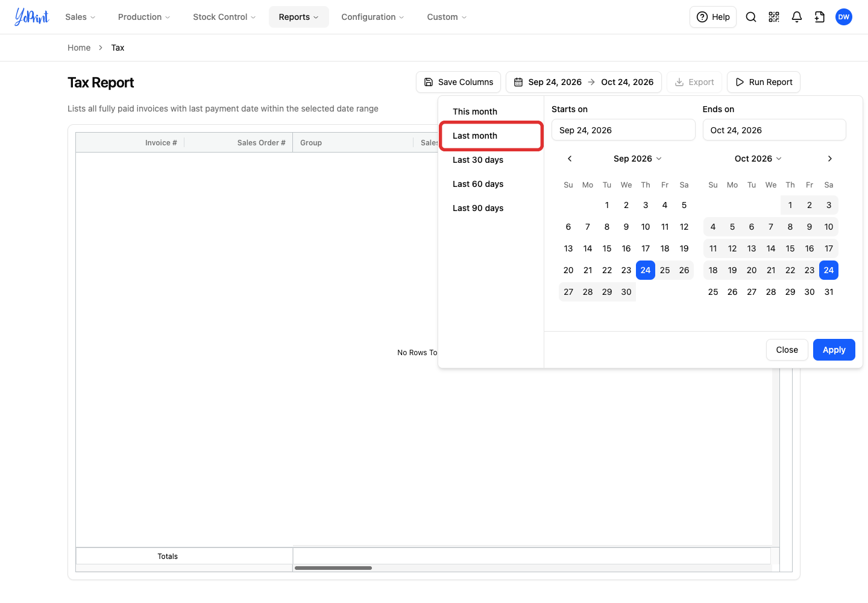Apply the selected date range

coord(834,350)
